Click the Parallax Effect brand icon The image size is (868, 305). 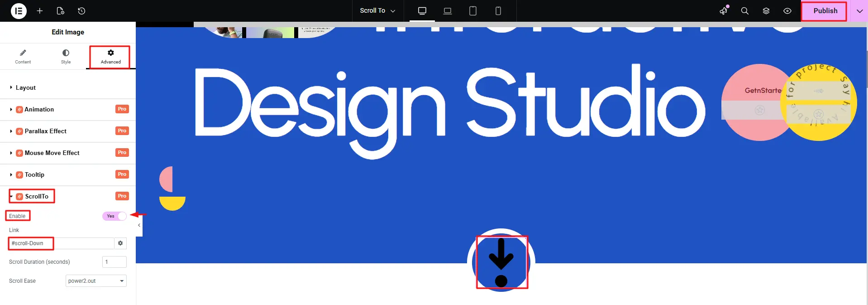[19, 131]
